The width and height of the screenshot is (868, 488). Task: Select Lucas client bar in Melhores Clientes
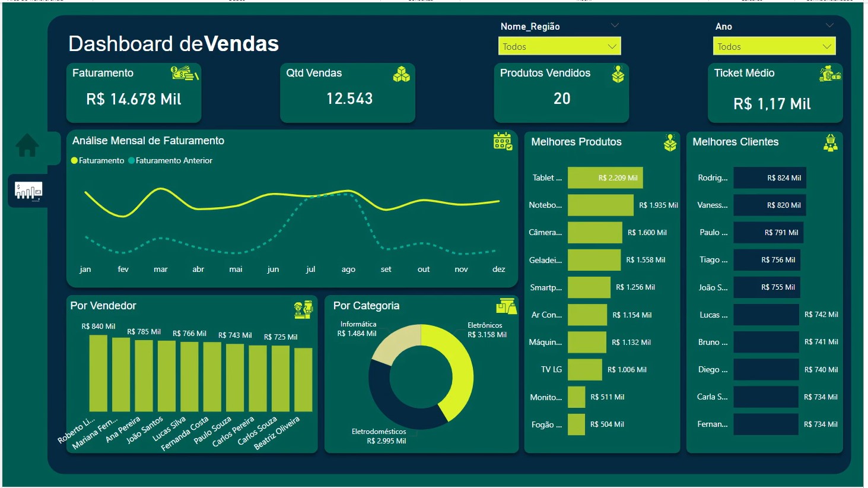coord(767,315)
